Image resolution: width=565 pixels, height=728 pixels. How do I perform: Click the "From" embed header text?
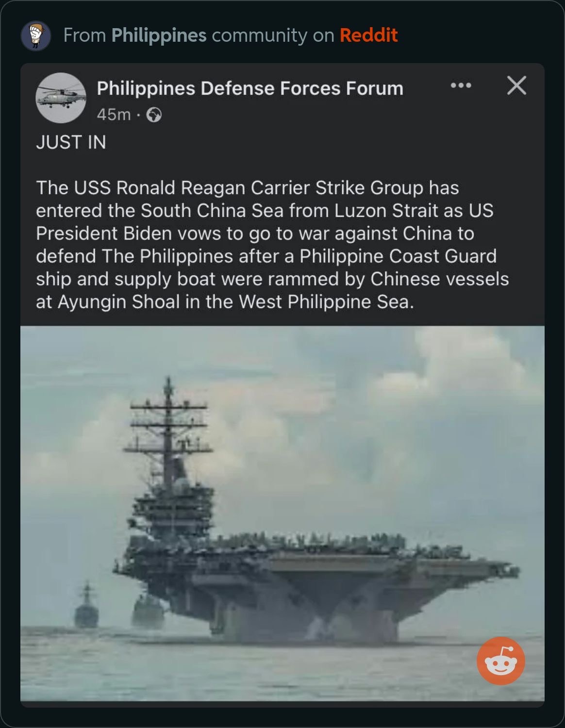click(84, 35)
